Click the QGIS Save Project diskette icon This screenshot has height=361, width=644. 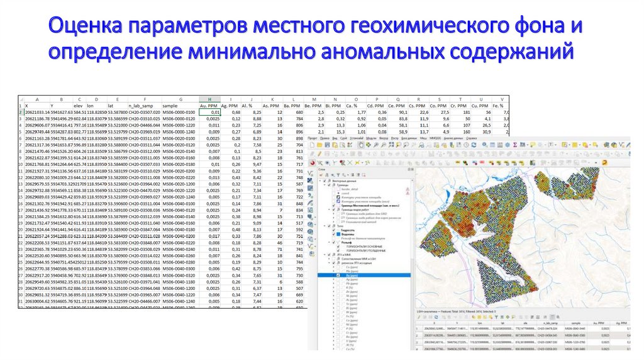pos(327,145)
